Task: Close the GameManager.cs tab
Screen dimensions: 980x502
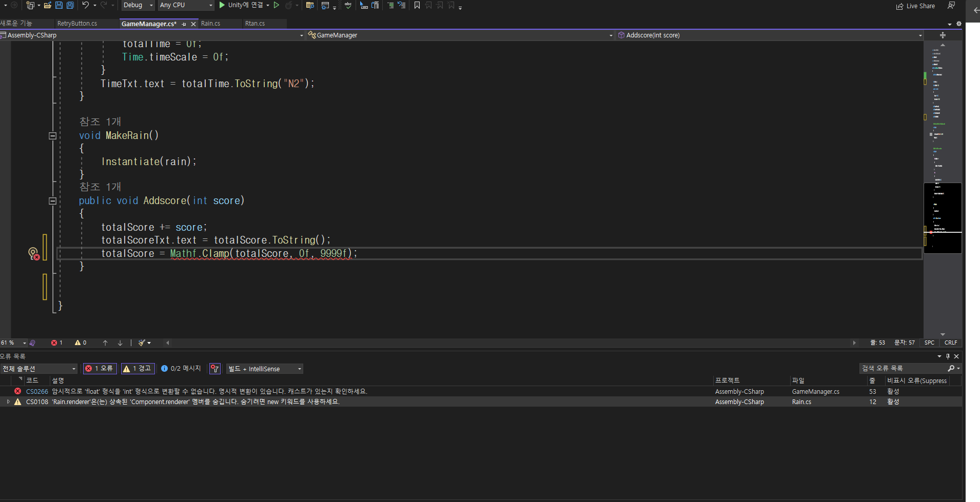Action: tap(193, 24)
